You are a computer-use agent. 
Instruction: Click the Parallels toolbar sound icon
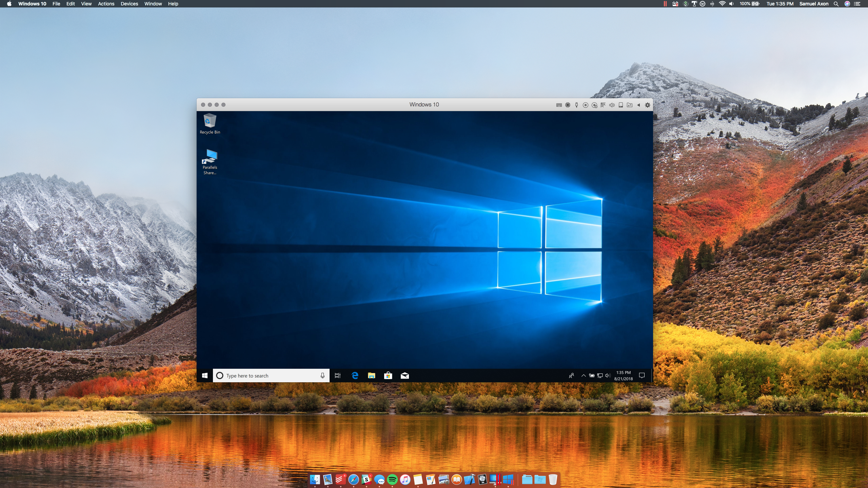(612, 105)
